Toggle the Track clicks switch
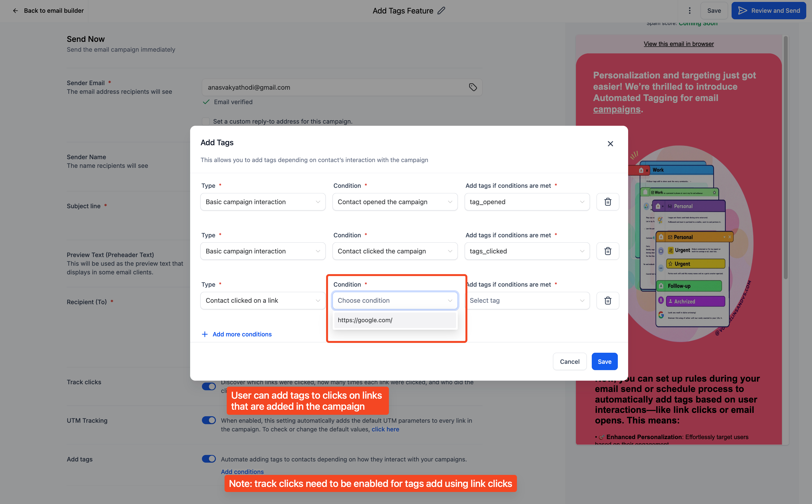 coord(209,386)
